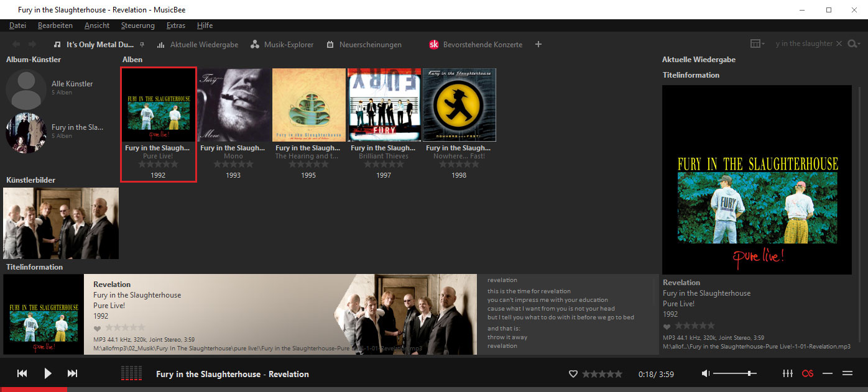The width and height of the screenshot is (868, 392).
Task: Select The Hearing and... album cover
Action: coord(309,105)
